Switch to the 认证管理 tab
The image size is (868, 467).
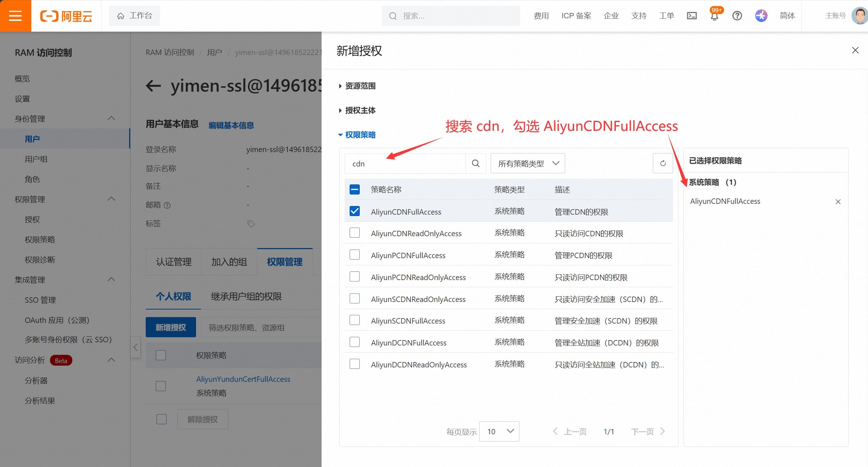click(173, 262)
